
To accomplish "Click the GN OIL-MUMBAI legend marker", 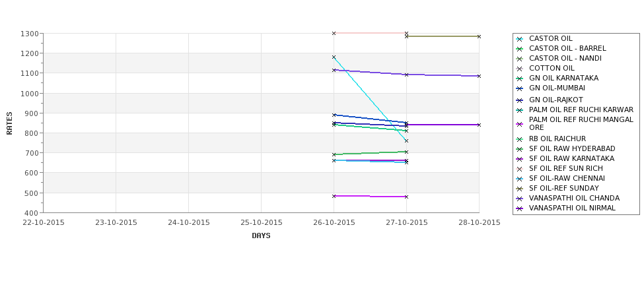I will tap(520, 88).
